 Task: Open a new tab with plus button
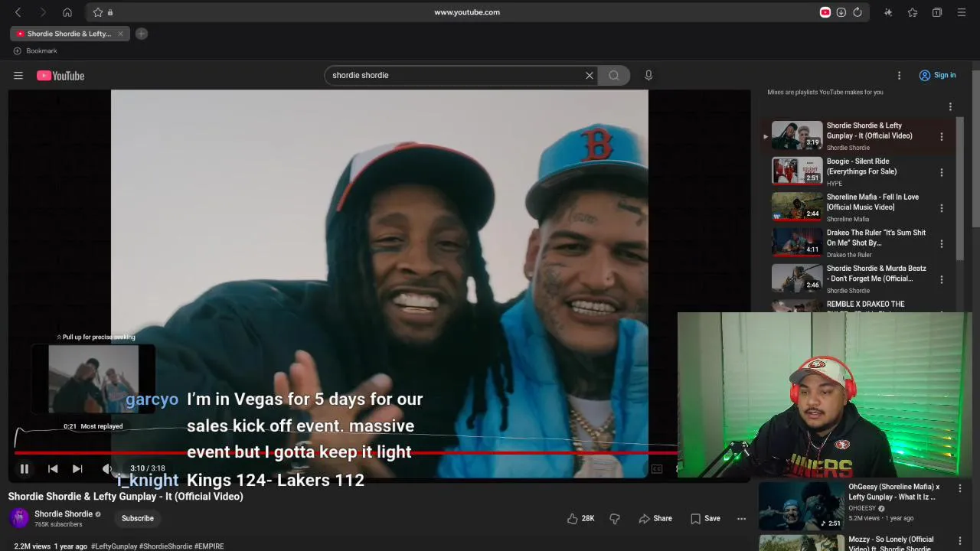click(x=141, y=34)
